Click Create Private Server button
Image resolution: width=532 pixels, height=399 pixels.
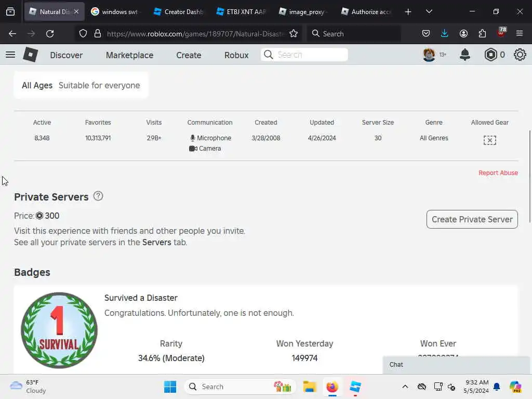tap(472, 219)
